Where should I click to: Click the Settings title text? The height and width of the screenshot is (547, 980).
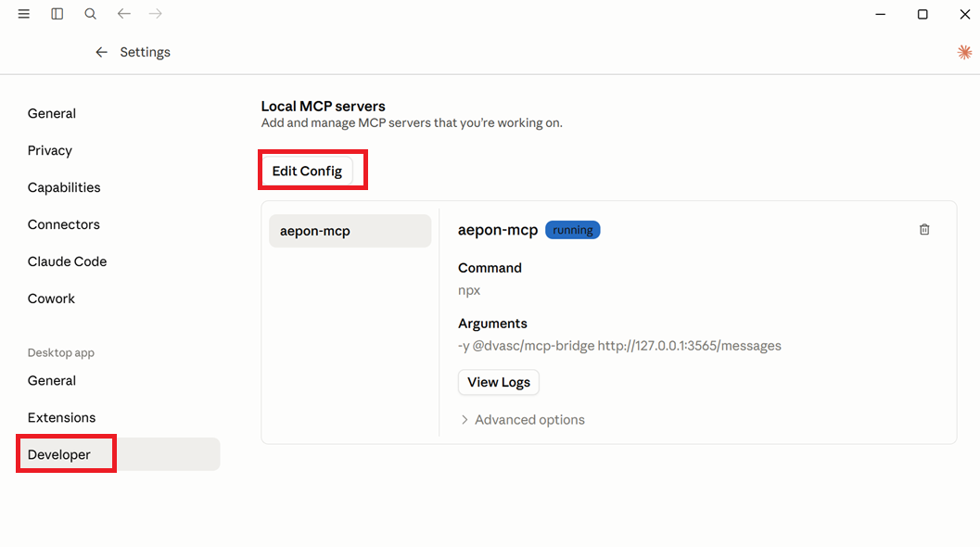[145, 53]
